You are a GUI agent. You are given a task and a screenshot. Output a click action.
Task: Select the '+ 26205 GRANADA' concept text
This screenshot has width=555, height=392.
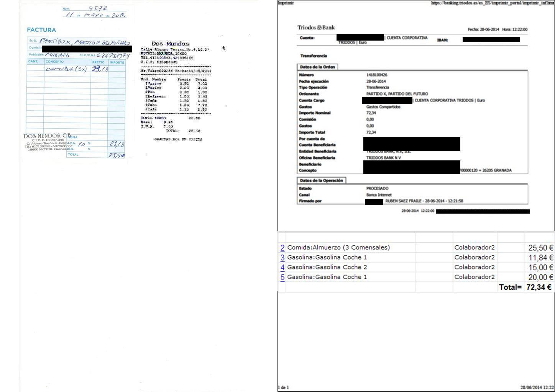(495, 170)
